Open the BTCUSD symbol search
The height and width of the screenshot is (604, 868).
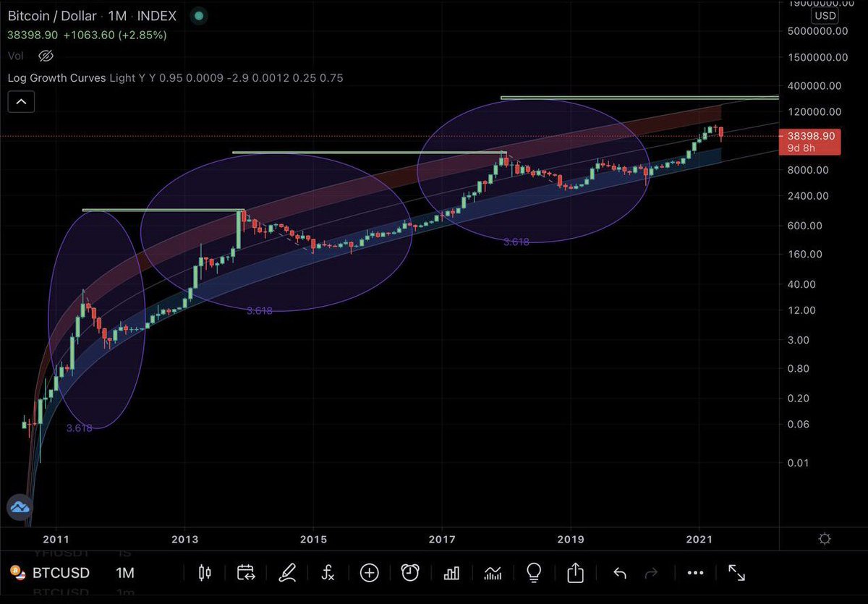tap(61, 573)
